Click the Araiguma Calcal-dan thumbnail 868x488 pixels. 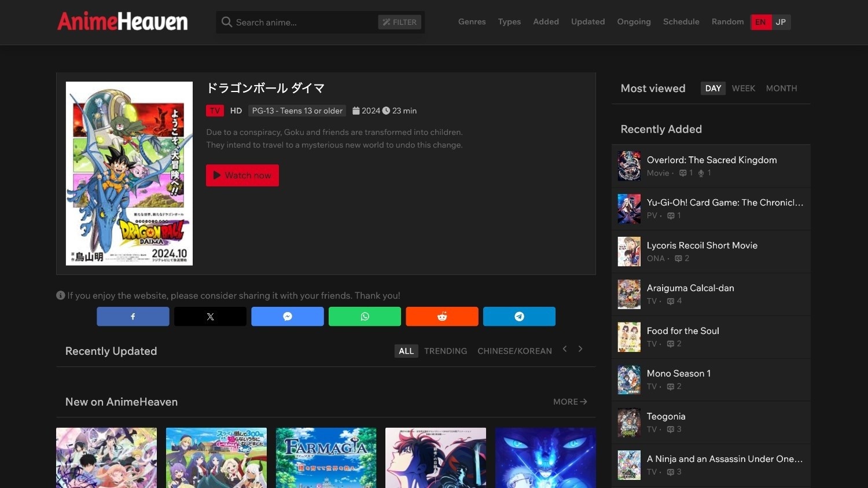pos(629,295)
